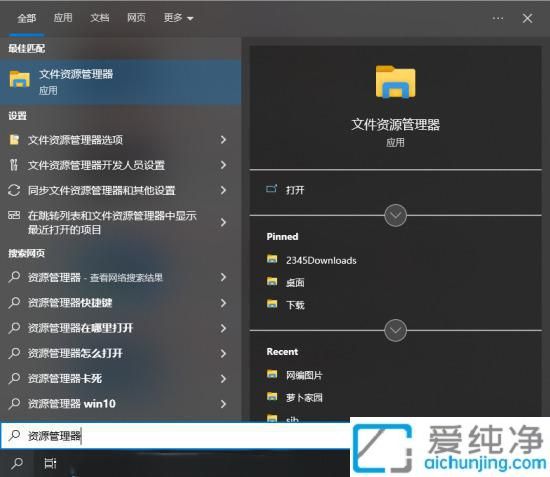The width and height of the screenshot is (550, 477).
Task: Expand the 查看网络搜索结果 arrow
Action: 223,277
